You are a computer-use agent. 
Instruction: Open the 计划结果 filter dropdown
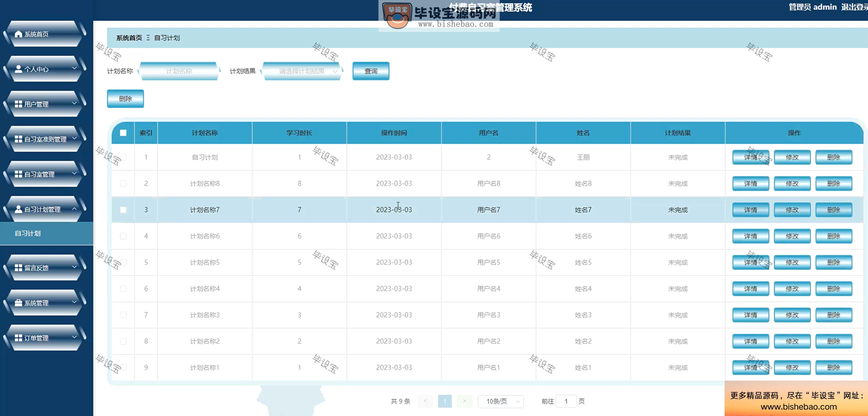point(302,71)
